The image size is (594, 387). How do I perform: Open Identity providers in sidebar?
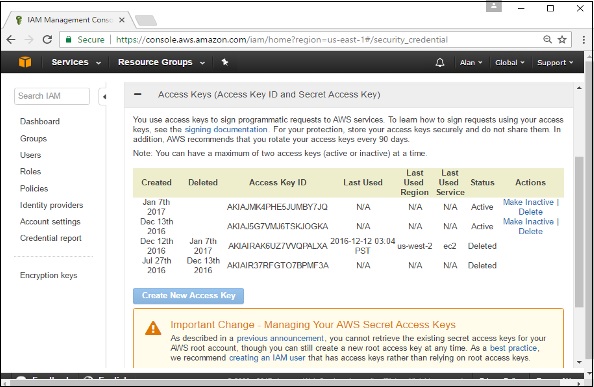pyautogui.click(x=52, y=205)
